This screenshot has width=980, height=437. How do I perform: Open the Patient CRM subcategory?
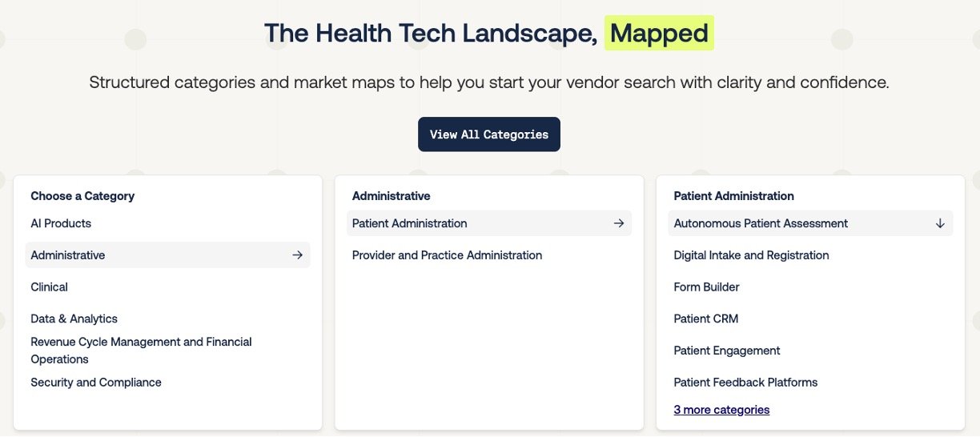point(705,319)
